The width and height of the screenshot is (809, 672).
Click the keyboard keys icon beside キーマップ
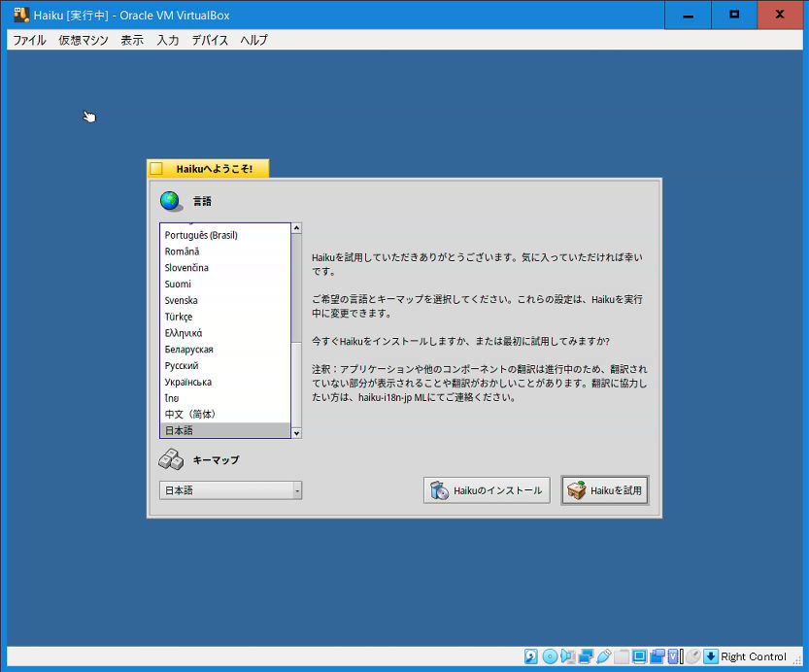pos(171,459)
